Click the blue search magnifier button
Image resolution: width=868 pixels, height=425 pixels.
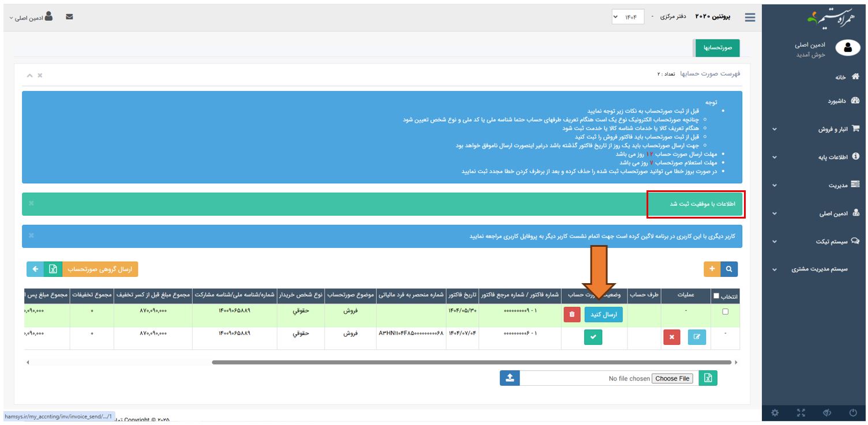[730, 269]
